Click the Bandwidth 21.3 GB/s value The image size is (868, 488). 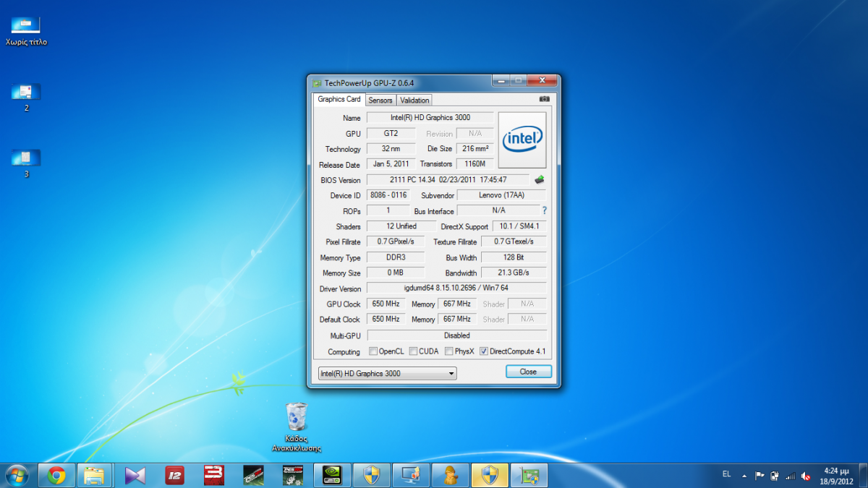514,273
